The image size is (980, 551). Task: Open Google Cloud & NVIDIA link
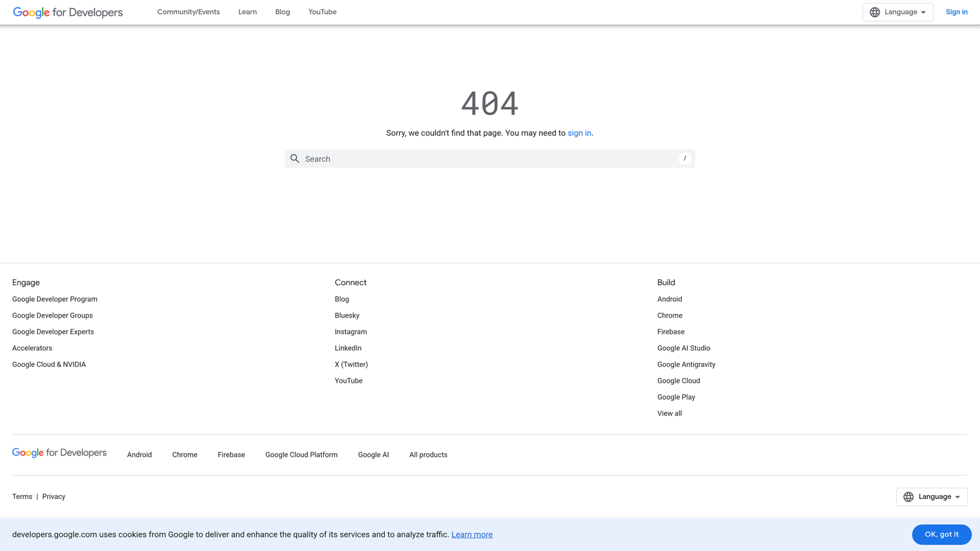tap(49, 365)
